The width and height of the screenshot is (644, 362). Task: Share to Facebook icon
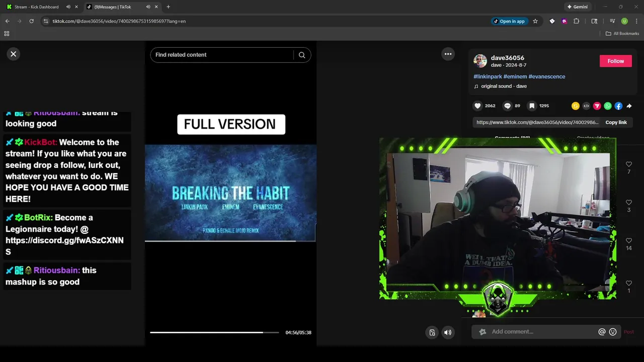pyautogui.click(x=618, y=106)
